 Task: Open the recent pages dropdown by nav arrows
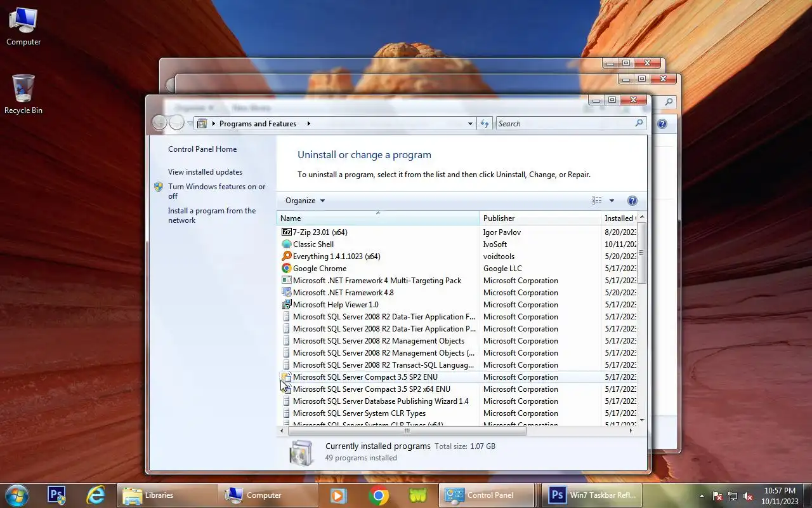pyautogui.click(x=190, y=124)
